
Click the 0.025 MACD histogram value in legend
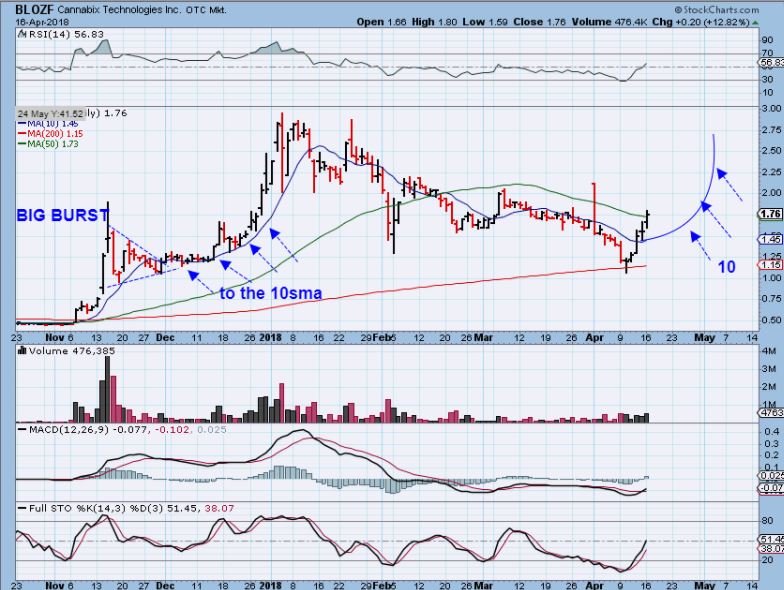[212, 430]
